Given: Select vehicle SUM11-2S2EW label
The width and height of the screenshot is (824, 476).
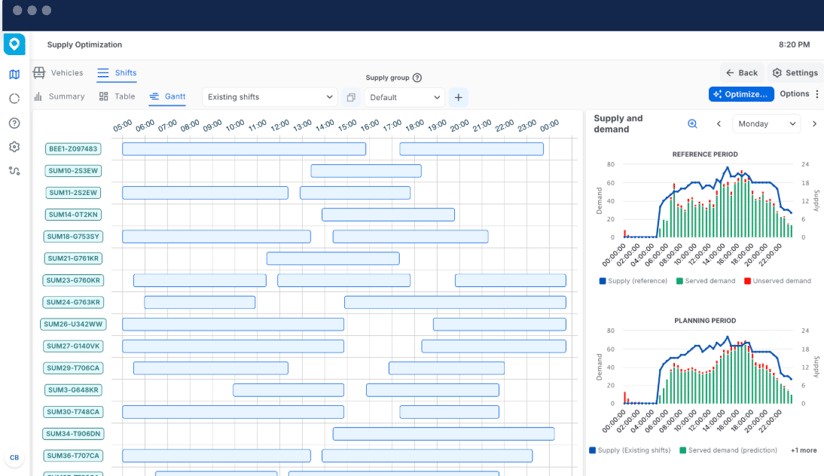Looking at the screenshot, I should [73, 193].
